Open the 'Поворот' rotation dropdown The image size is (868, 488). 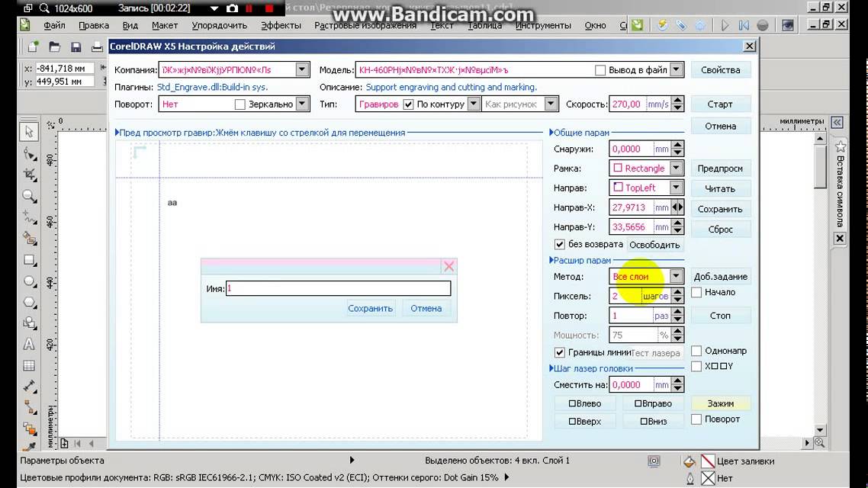coord(302,104)
